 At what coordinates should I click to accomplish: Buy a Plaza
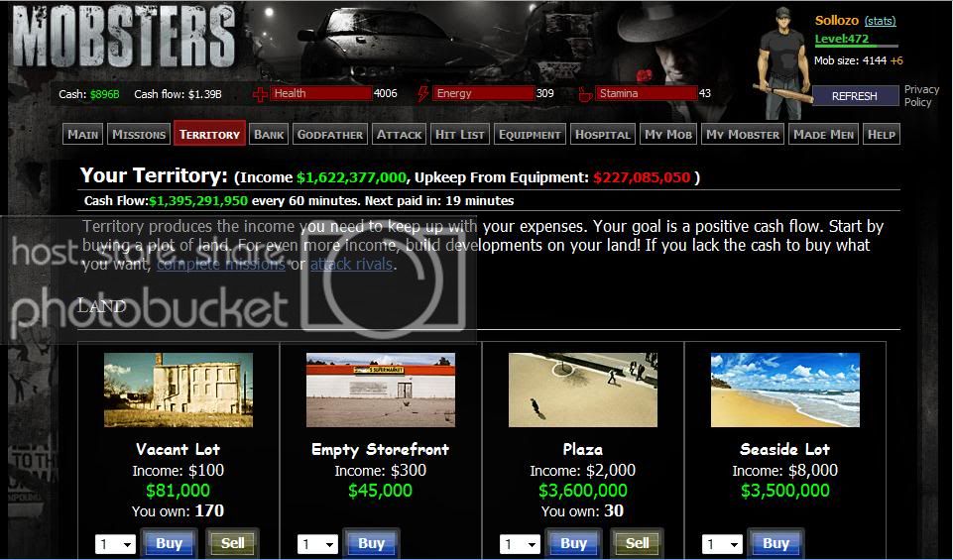pyautogui.click(x=574, y=543)
